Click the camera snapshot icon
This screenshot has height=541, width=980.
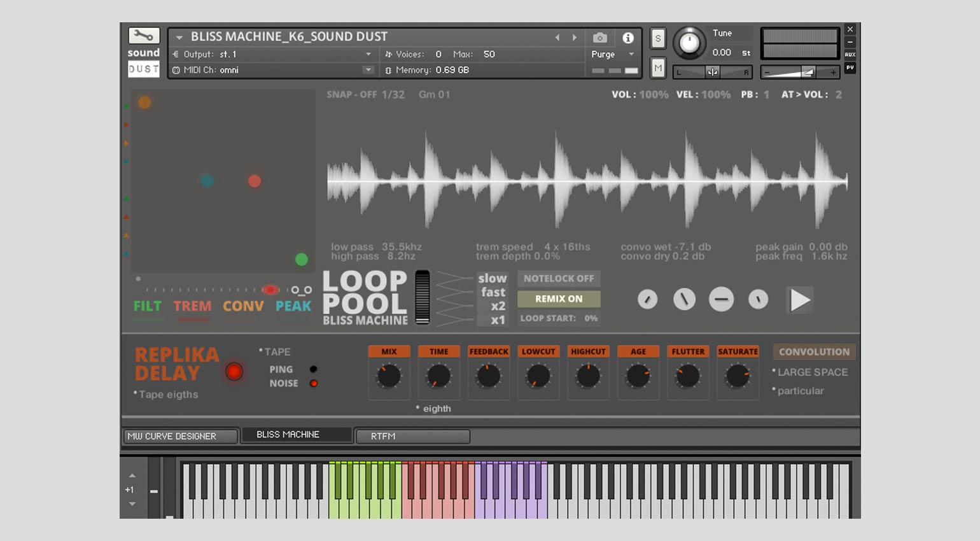pyautogui.click(x=599, y=38)
